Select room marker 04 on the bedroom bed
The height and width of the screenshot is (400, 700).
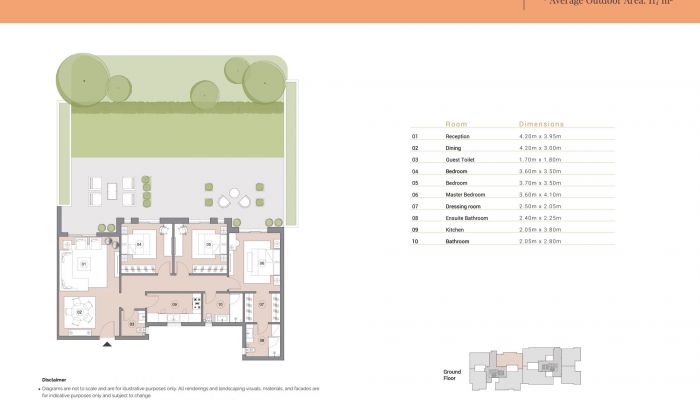pos(139,245)
